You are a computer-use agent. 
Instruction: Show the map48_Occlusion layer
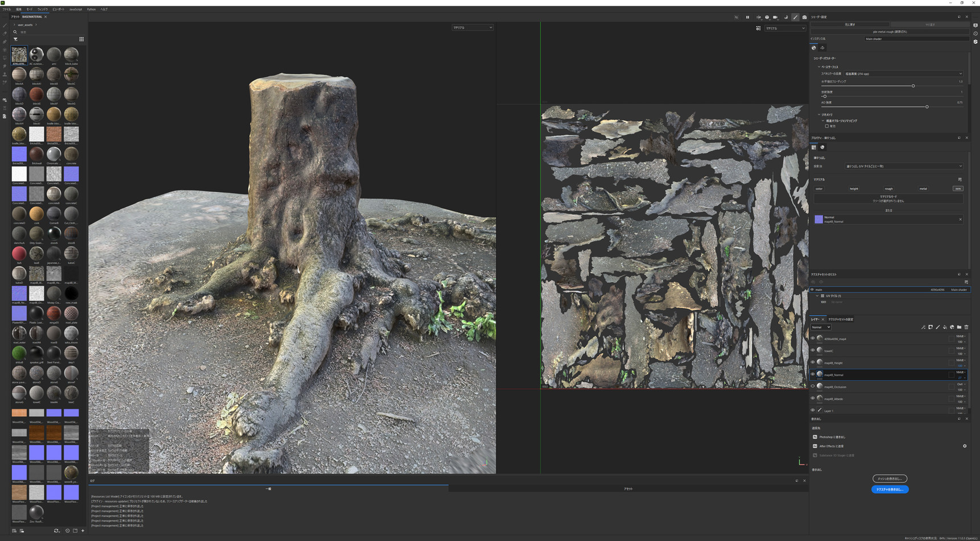click(x=812, y=386)
